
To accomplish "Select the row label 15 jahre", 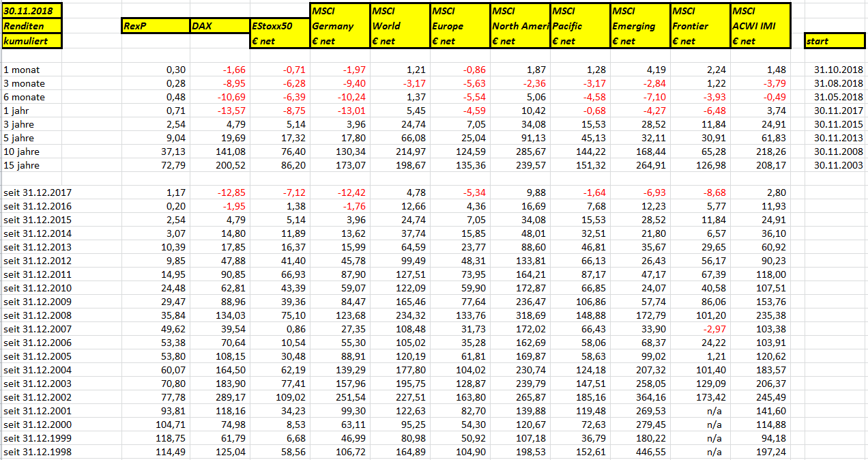I will pyautogui.click(x=21, y=165).
